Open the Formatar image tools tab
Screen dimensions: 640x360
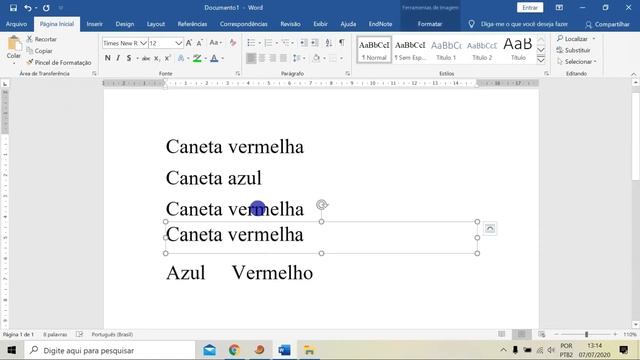click(430, 24)
